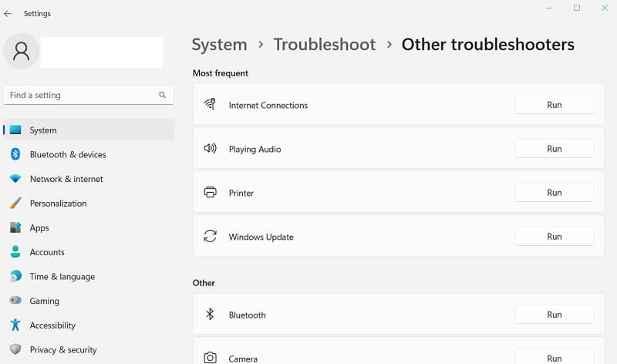Click the Other troubleshooters page title
Image resolution: width=617 pixels, height=364 pixels.
tap(488, 45)
